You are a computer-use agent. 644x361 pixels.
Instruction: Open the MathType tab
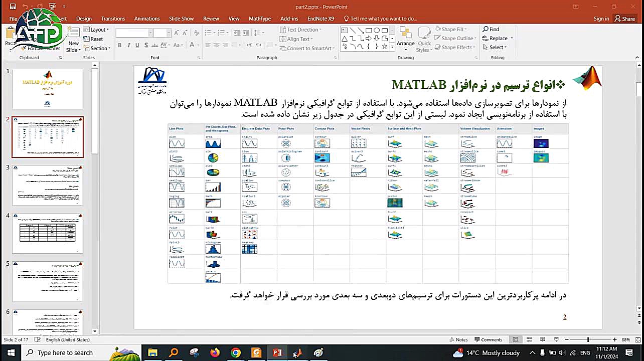point(260,19)
